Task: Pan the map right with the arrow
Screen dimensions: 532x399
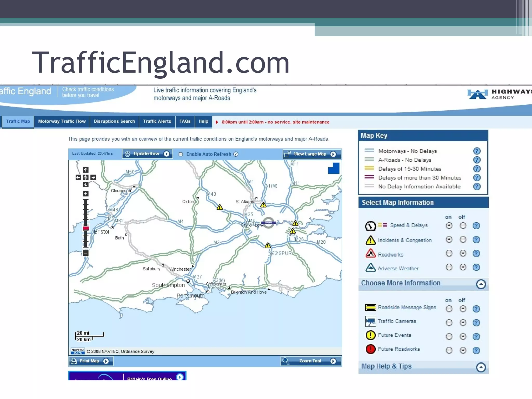Action: pyautogui.click(x=93, y=177)
